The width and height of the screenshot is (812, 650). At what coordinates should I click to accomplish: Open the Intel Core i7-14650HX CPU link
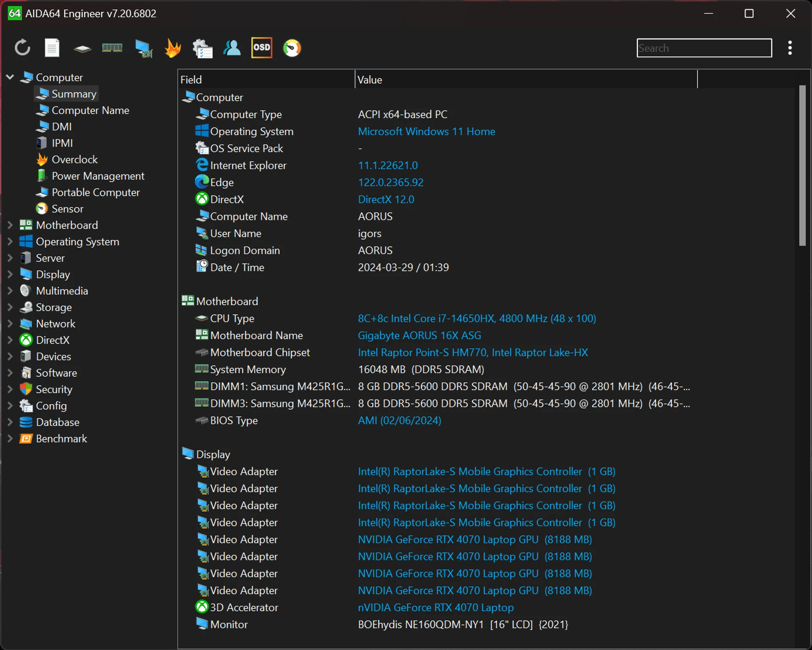[477, 318]
